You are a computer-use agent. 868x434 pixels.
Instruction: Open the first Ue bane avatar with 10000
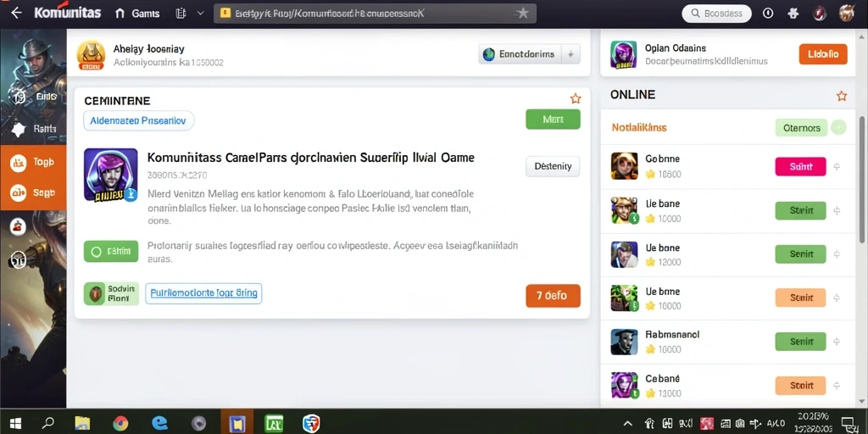(x=624, y=210)
